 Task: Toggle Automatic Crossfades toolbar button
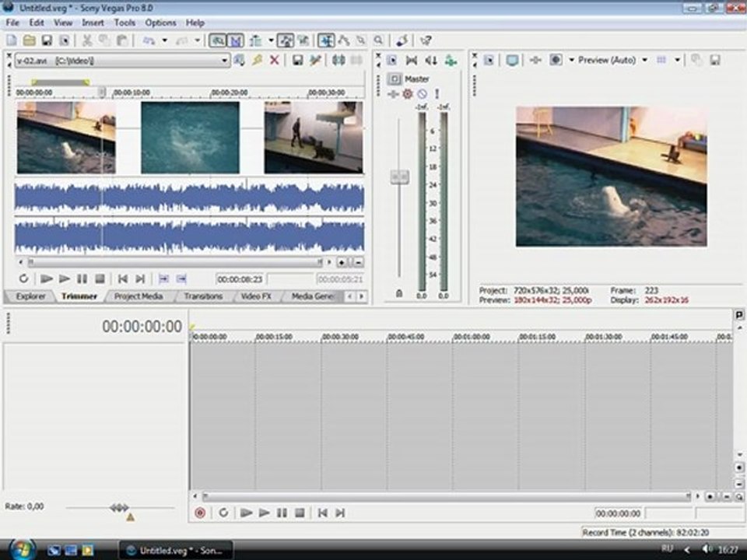point(236,40)
